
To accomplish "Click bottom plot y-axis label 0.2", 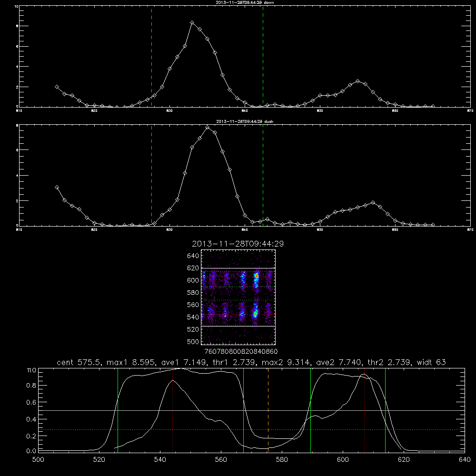I will [31, 436].
